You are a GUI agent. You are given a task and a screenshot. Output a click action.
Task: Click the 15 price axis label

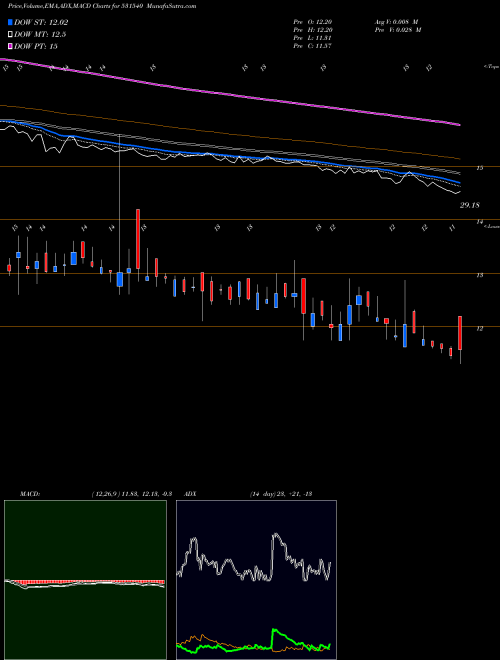coord(479,168)
